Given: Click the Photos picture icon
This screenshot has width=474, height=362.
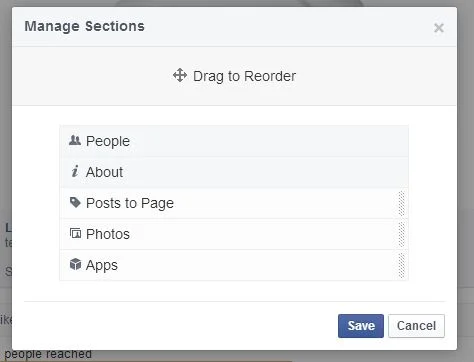Looking at the screenshot, I should (75, 233).
